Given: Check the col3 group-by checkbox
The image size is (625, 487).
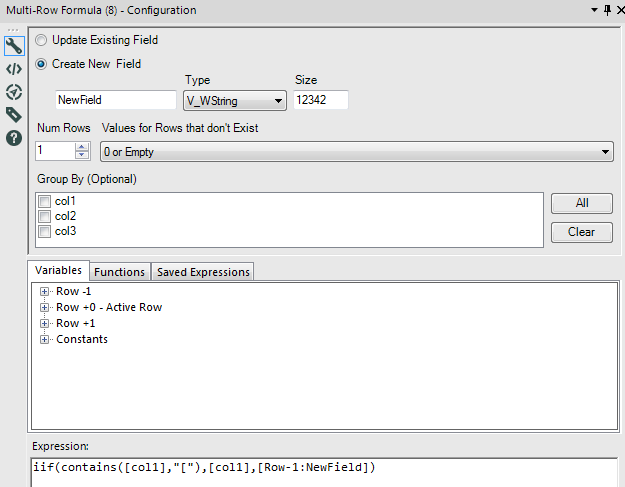Looking at the screenshot, I should click(x=45, y=232).
